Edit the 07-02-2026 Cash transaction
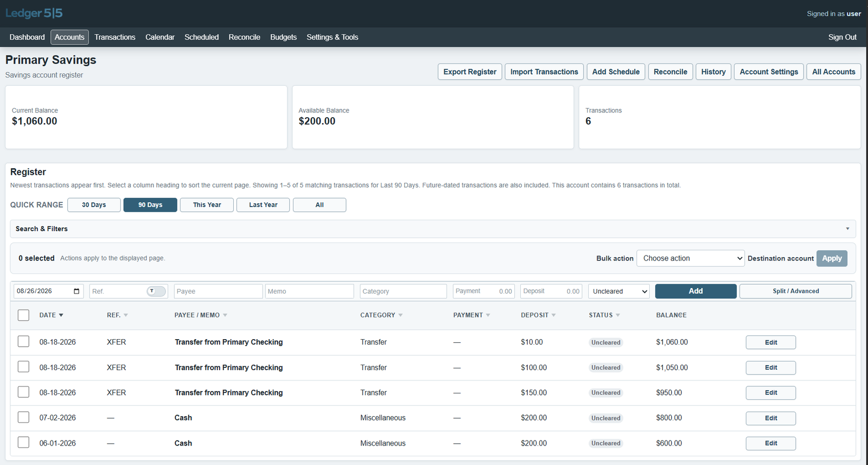 click(771, 418)
